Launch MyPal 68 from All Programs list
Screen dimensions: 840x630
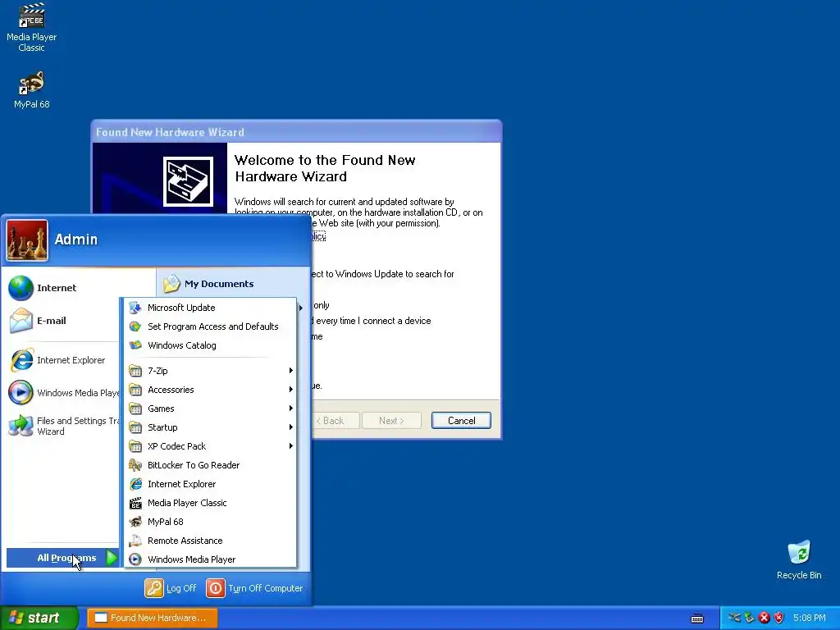point(210,521)
